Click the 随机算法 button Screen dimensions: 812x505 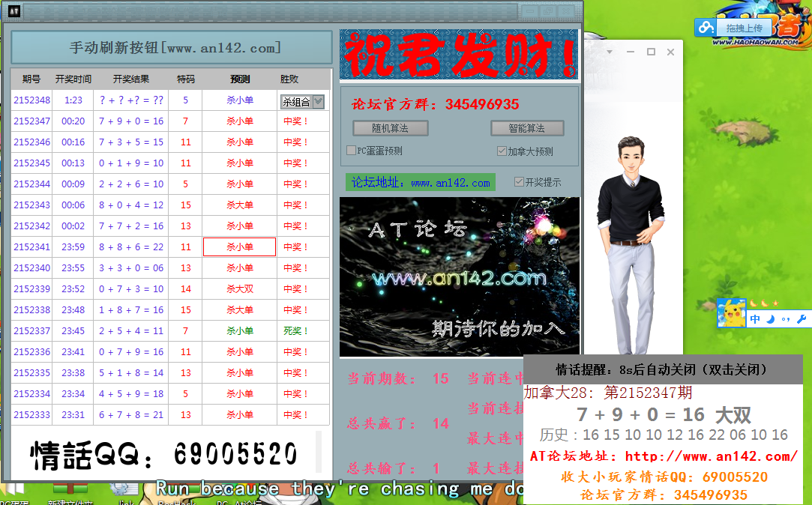(x=390, y=128)
